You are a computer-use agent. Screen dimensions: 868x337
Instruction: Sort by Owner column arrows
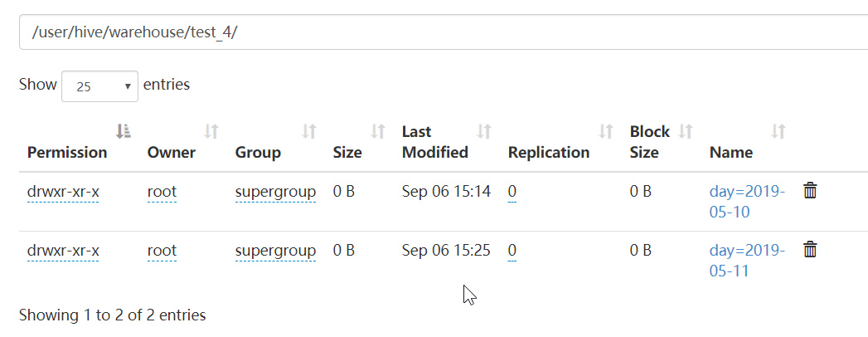coord(211,131)
